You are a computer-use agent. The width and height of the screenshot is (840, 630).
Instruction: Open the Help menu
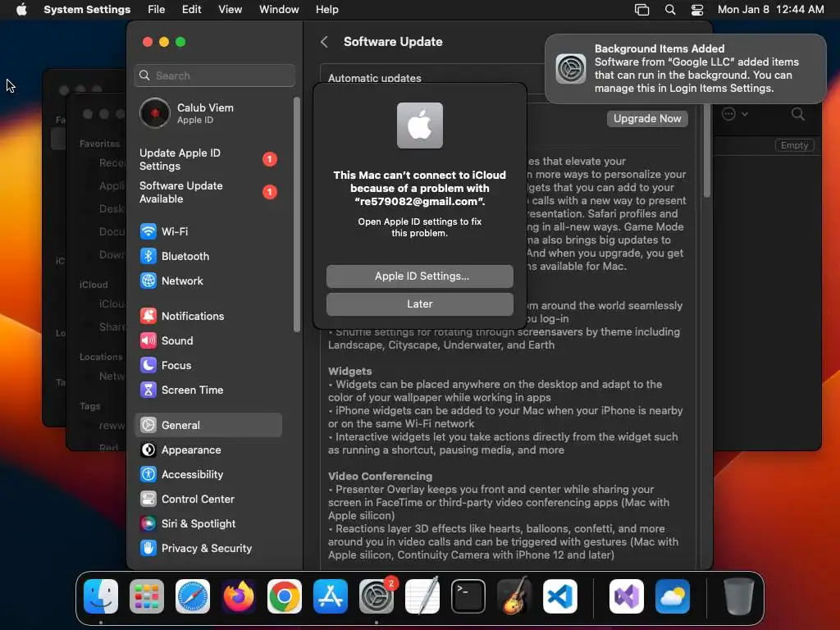pyautogui.click(x=326, y=10)
